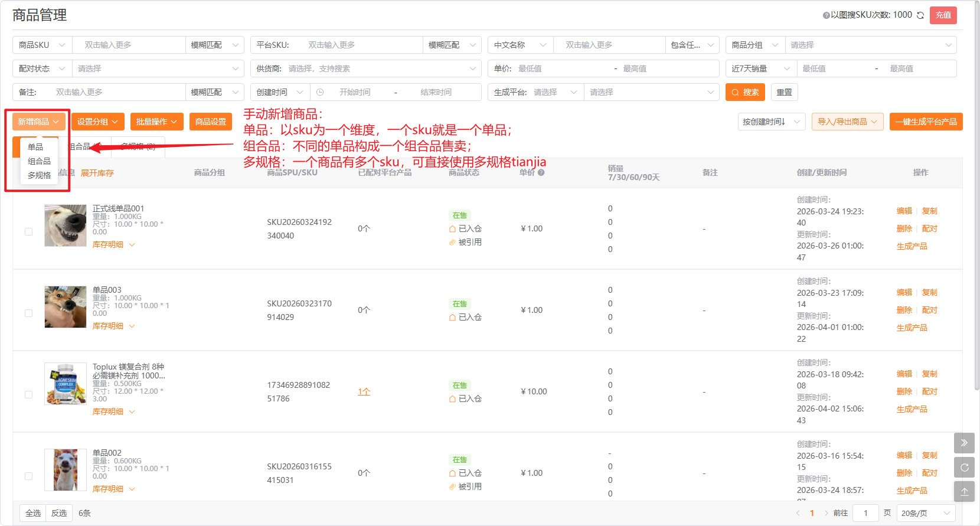The height and width of the screenshot is (526, 980).
Task: Click 反选 at the bottom bar
Action: [59, 513]
